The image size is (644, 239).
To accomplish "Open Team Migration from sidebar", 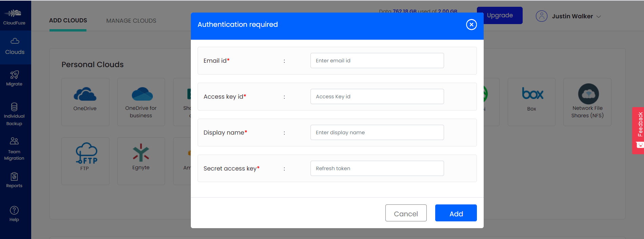I will (14, 149).
